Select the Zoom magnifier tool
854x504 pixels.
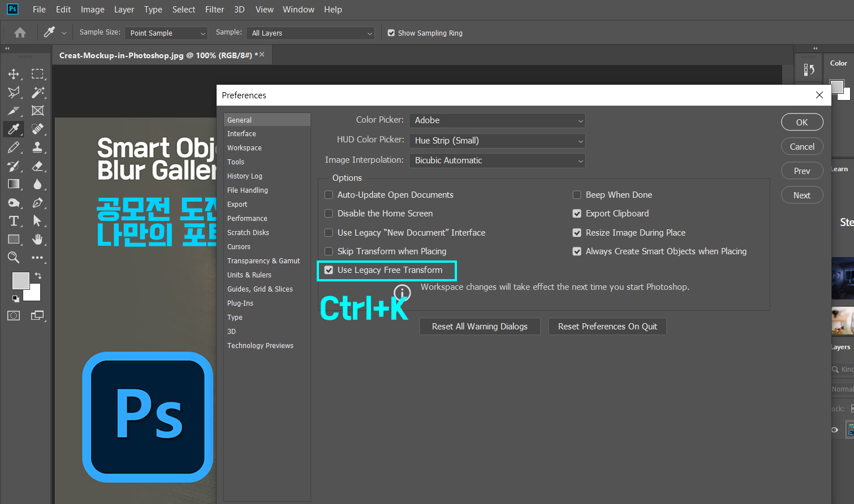click(x=14, y=258)
